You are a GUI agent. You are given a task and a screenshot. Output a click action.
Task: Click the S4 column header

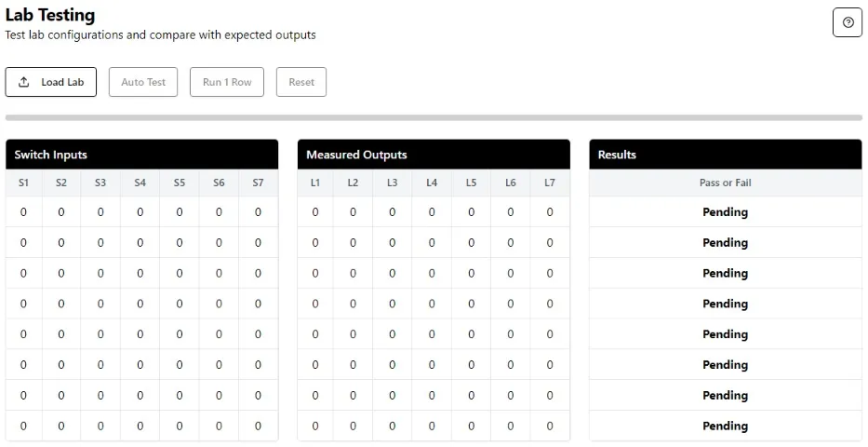point(140,183)
